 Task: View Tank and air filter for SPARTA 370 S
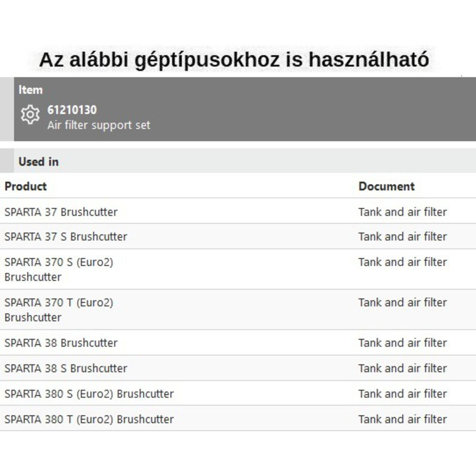pos(402,262)
